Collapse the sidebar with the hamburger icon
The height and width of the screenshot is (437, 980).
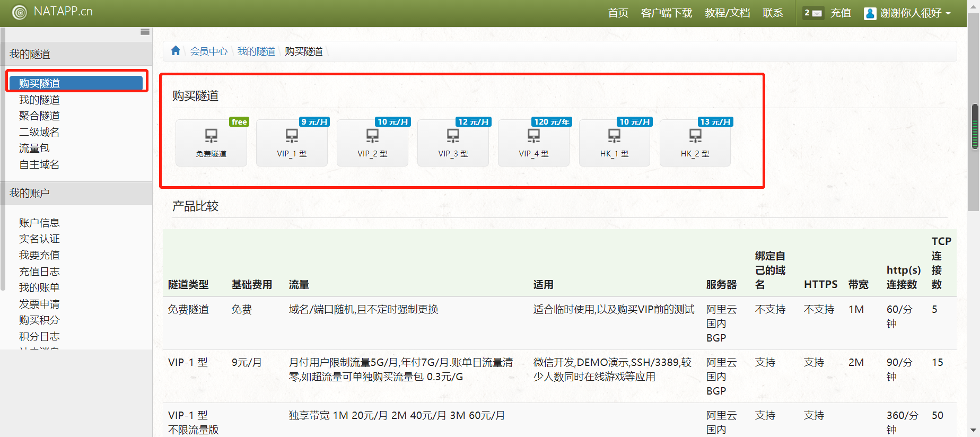point(145,32)
